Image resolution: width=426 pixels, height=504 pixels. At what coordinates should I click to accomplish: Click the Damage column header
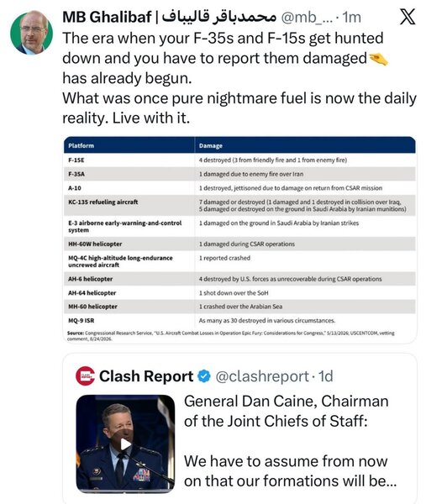click(211, 146)
